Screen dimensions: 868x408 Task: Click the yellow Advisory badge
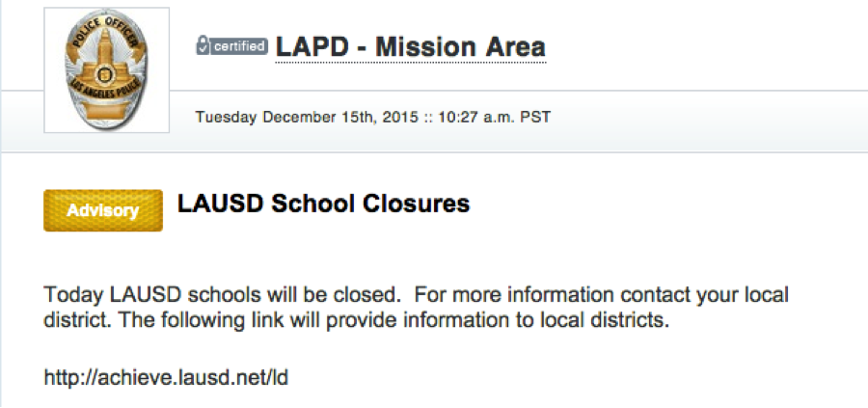coord(103,210)
